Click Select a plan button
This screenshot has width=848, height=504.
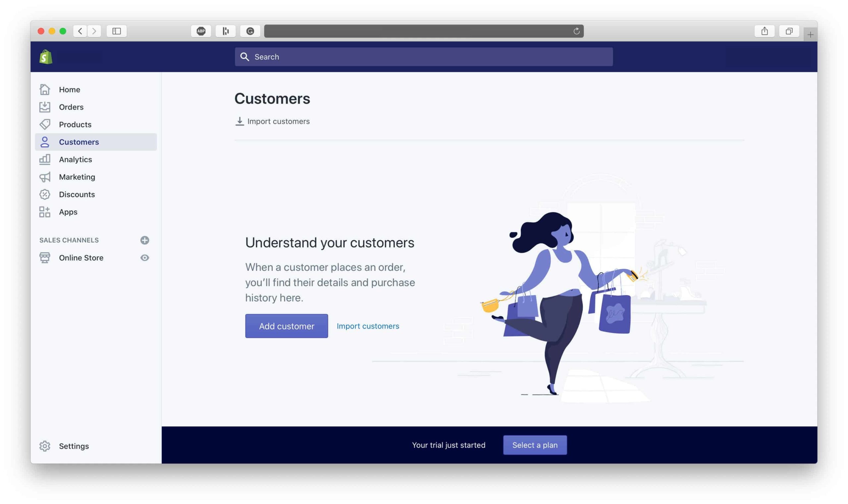[x=535, y=445]
